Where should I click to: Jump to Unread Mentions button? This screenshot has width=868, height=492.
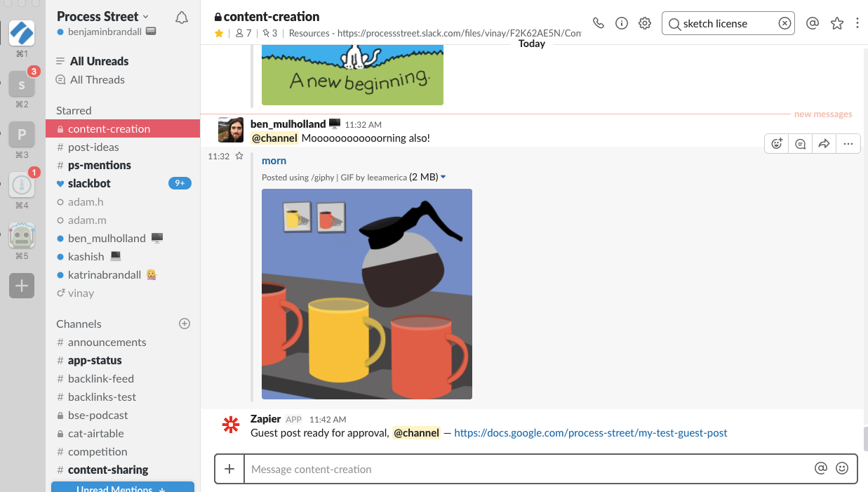tap(123, 487)
